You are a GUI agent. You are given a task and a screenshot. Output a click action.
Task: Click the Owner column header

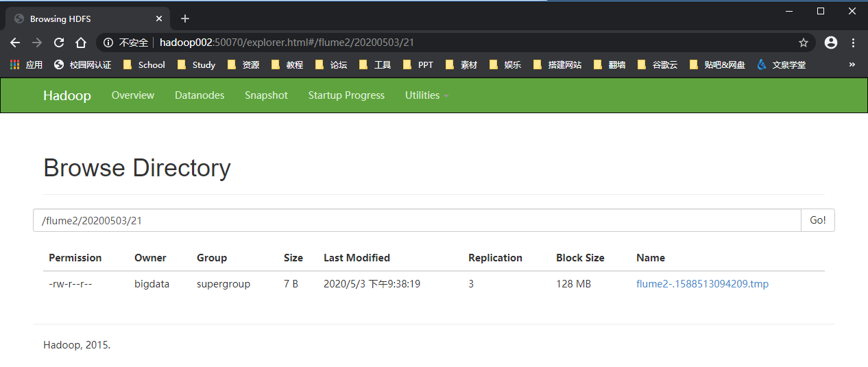click(x=150, y=258)
